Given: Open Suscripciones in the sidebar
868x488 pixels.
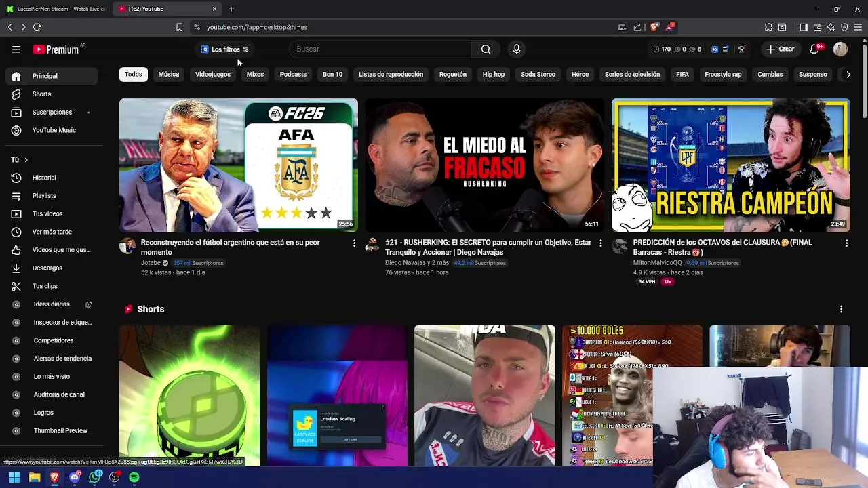Looking at the screenshot, I should click(x=52, y=112).
